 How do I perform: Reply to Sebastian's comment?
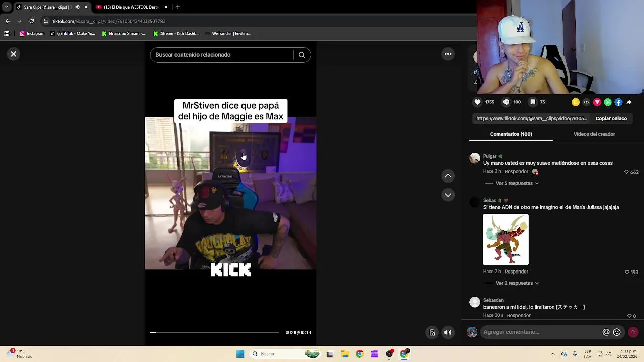[x=519, y=316]
